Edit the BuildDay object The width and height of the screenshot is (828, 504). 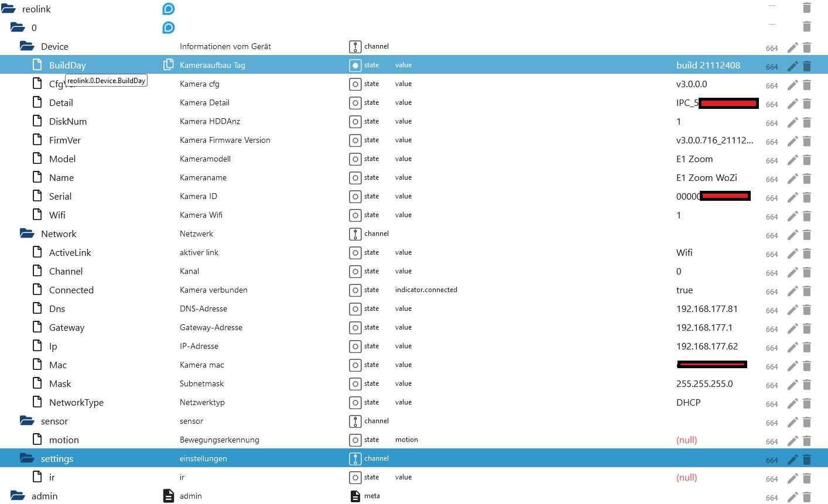(x=792, y=66)
